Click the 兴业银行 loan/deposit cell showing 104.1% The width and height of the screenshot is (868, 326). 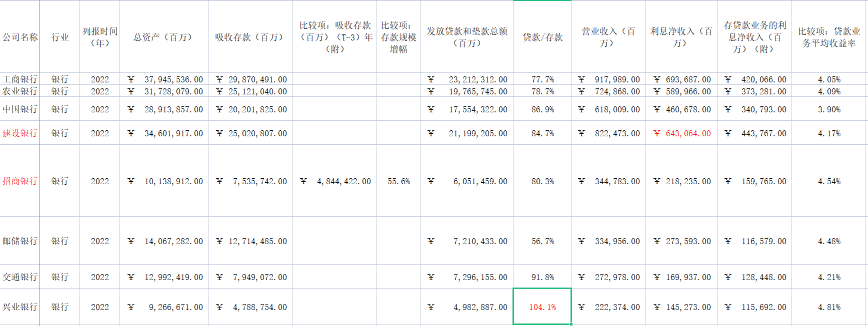[542, 307]
